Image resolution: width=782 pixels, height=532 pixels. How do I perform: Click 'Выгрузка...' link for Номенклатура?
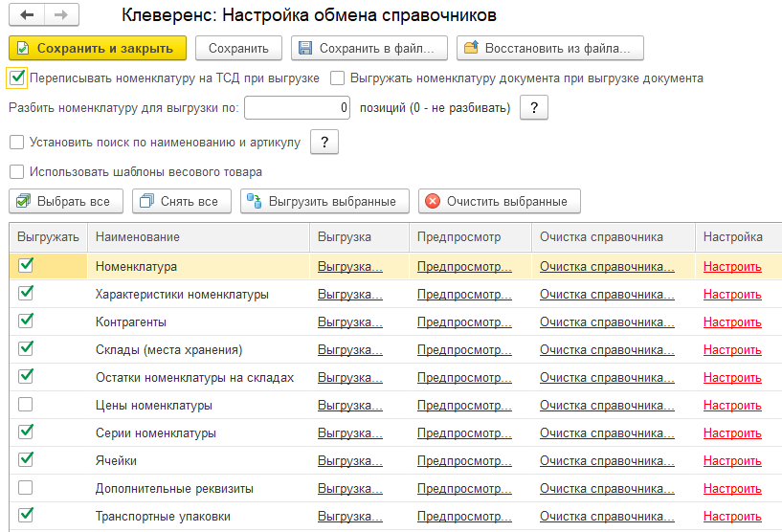click(x=350, y=267)
